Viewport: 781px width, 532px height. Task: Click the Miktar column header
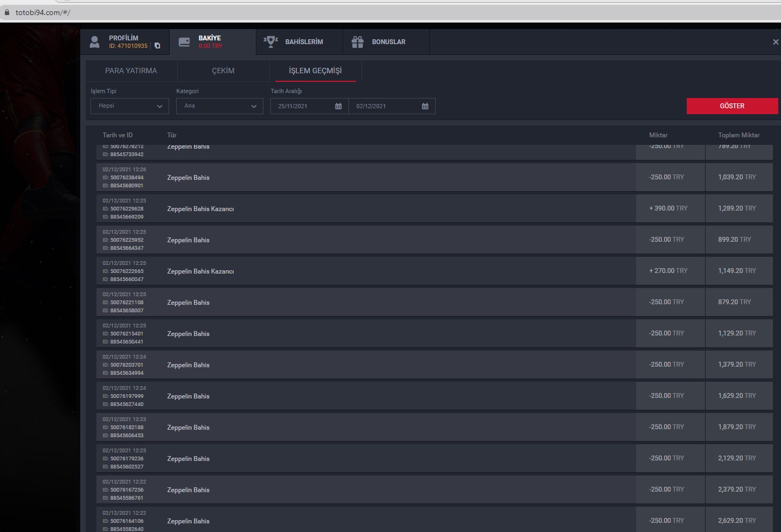[x=658, y=135]
